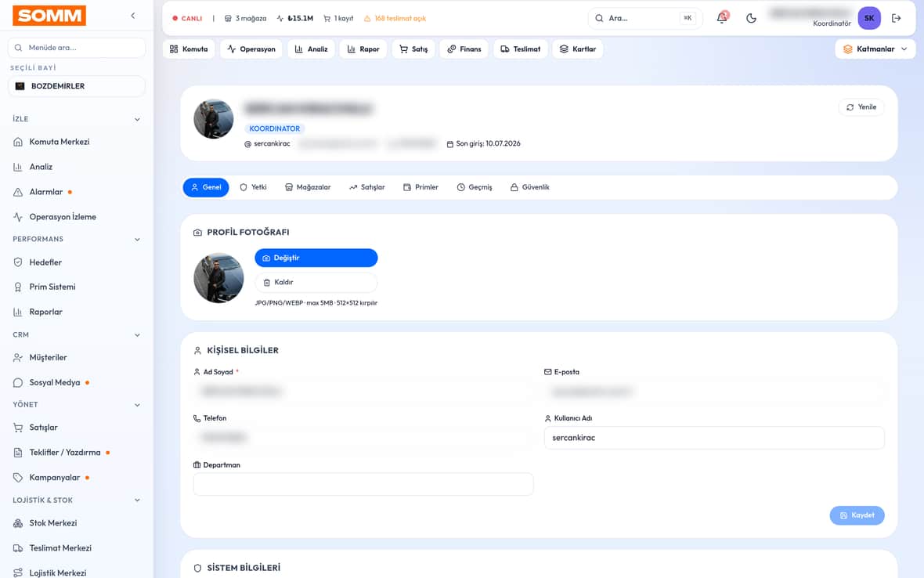Click the Kaydet save button
Image resolution: width=924 pixels, height=578 pixels.
(x=857, y=515)
